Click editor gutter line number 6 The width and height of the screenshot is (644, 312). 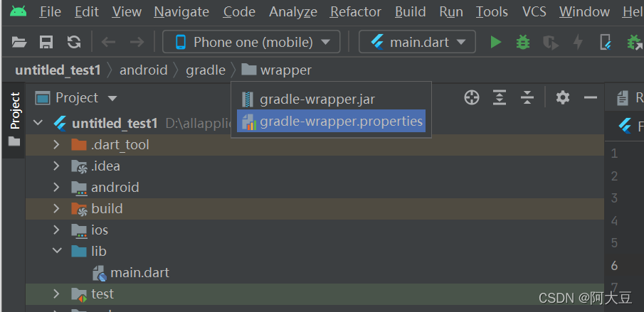click(x=614, y=265)
